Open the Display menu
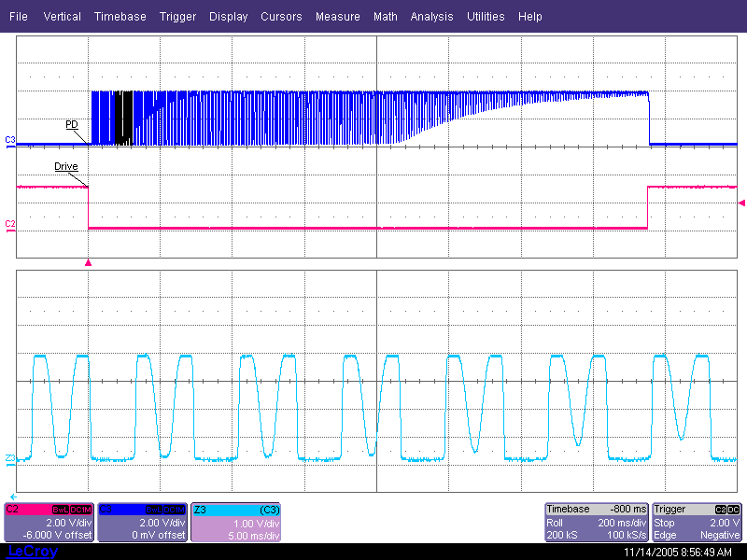The height and width of the screenshot is (560, 747). (x=228, y=17)
